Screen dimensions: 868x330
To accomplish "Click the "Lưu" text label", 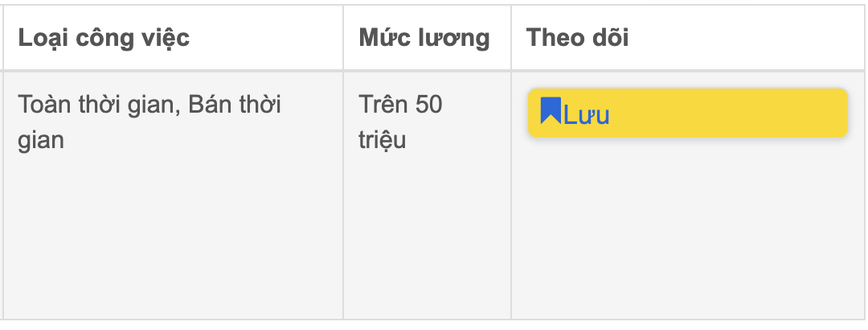I will pos(587,115).
